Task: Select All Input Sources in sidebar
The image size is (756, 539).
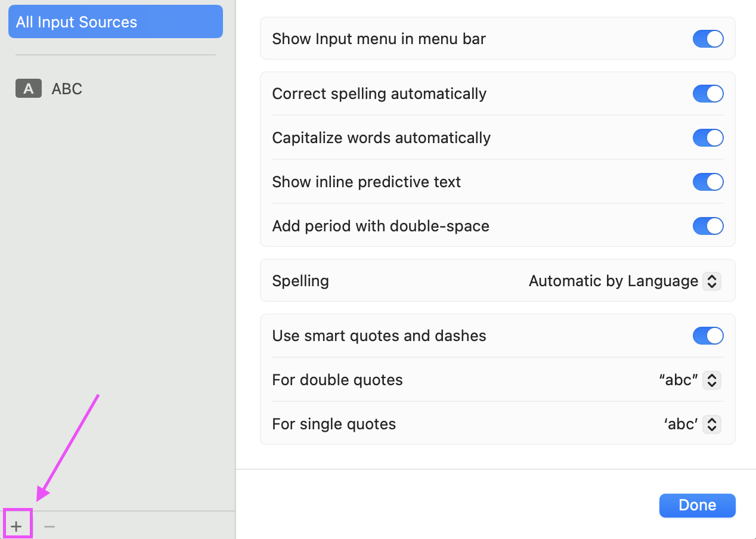Action: tap(115, 21)
